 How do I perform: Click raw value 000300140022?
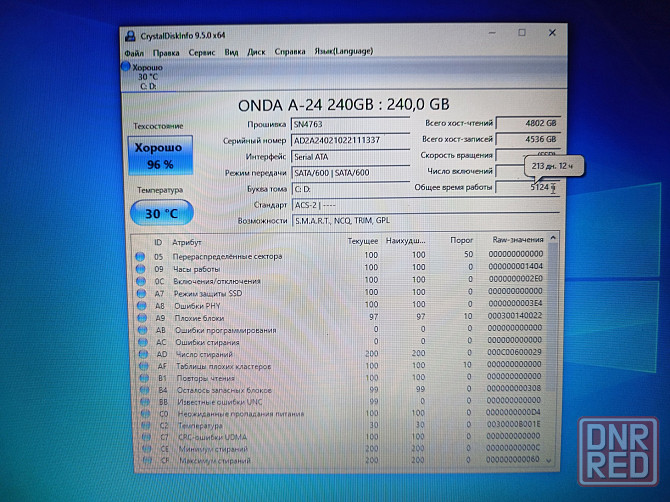pyautogui.click(x=515, y=315)
